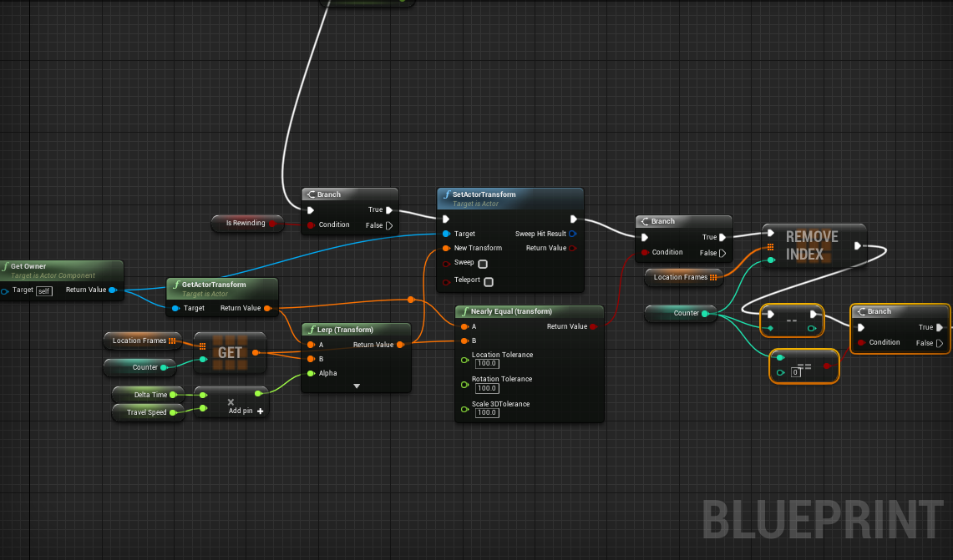Click the first Branch node True output pin
The height and width of the screenshot is (560, 953).
[x=389, y=210]
